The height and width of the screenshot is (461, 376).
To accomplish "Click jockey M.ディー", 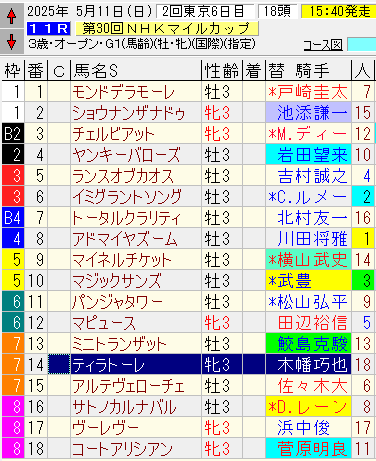I will pos(308,134).
